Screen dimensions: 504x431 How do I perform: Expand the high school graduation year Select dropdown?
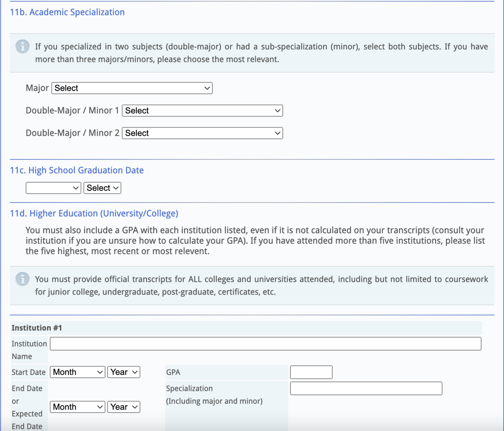point(102,188)
